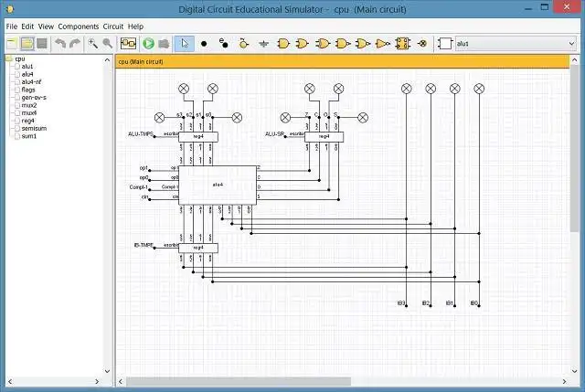
Task: Toggle the IB3 bus input pin
Action: pyautogui.click(x=406, y=306)
